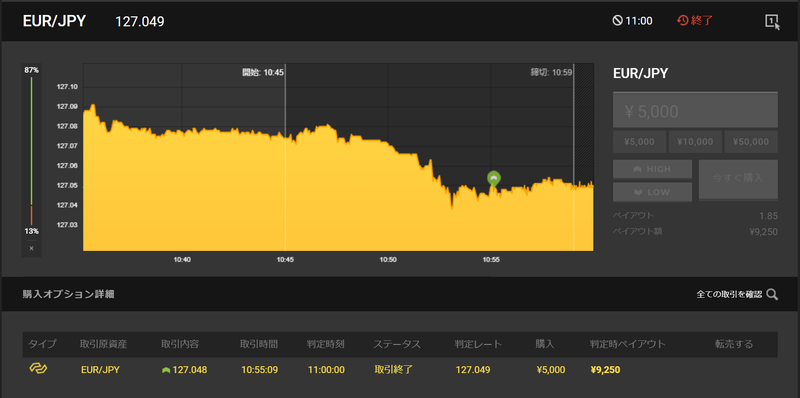Click the 10:50 label on the time axis

pyautogui.click(x=388, y=259)
